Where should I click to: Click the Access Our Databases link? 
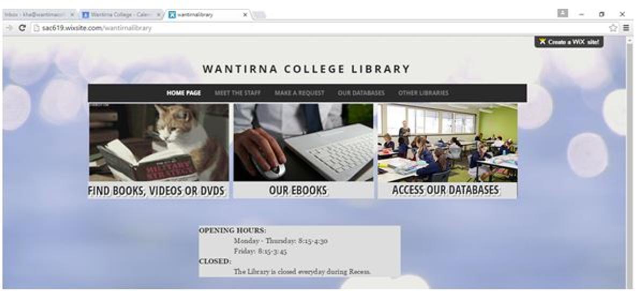pyautogui.click(x=445, y=190)
